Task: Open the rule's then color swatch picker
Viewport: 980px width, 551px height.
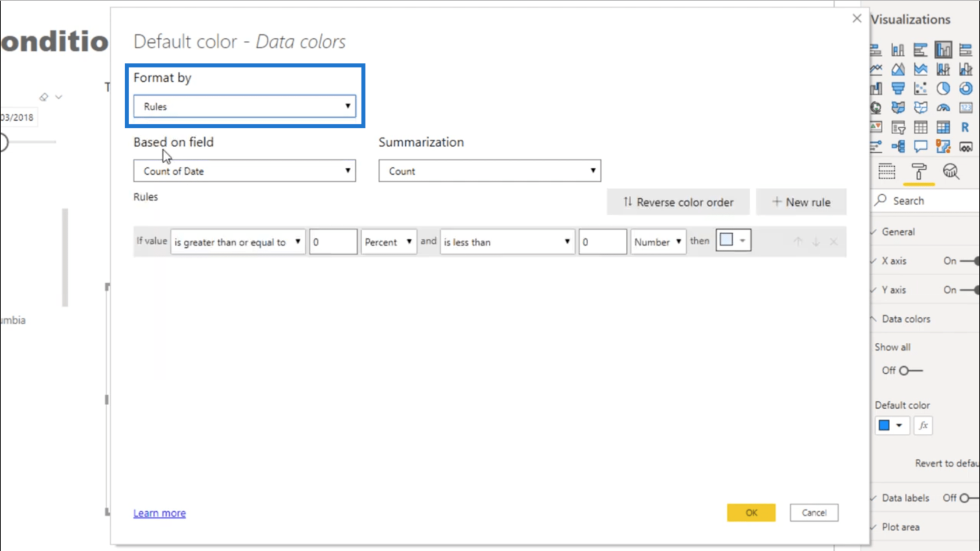Action: pyautogui.click(x=733, y=240)
